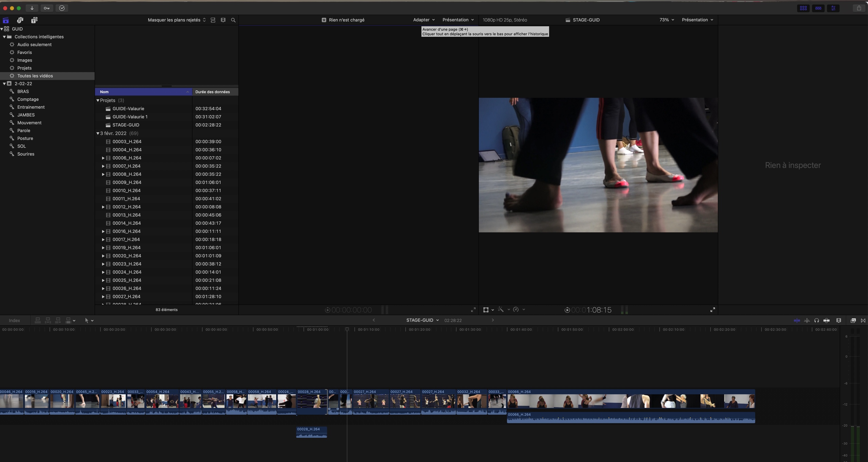Viewport: 868px width, 462px height.
Task: Toggle solo headphones button
Action: point(816,321)
